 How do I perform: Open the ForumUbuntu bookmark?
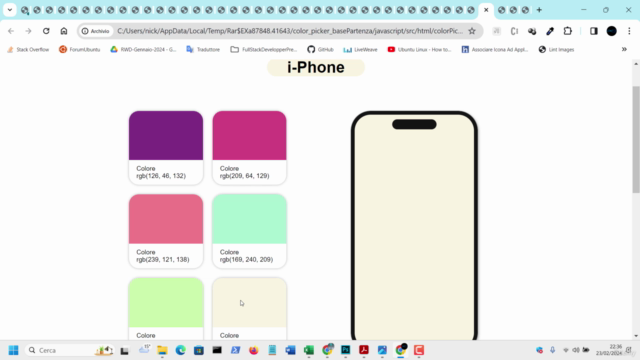(x=80, y=49)
